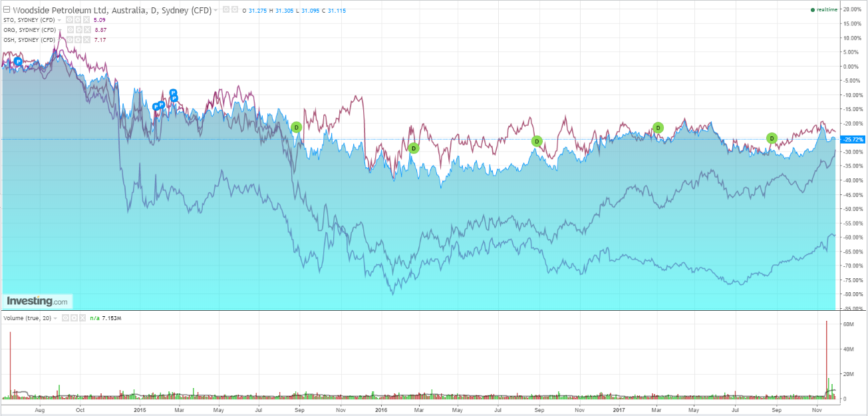Click the high price value 31.305
The image size is (868, 416).
tap(285, 11)
